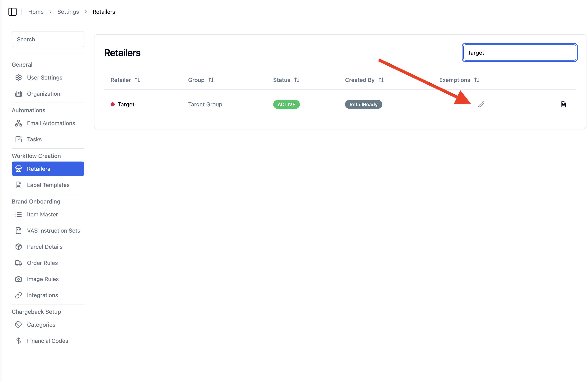This screenshot has height=382, width=588.
Task: Click the Target Group cell
Action: click(205, 104)
